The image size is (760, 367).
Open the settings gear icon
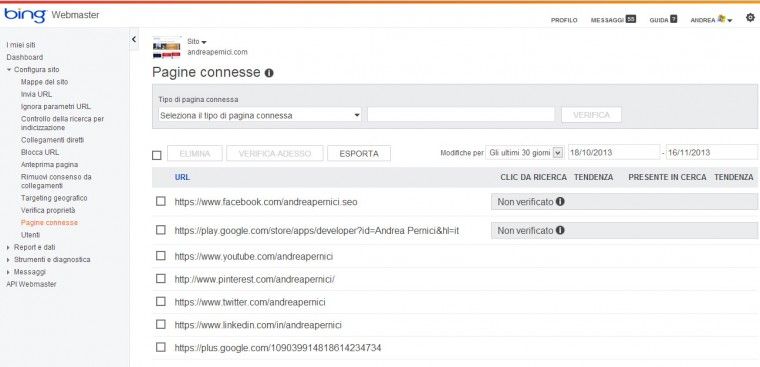pos(750,18)
